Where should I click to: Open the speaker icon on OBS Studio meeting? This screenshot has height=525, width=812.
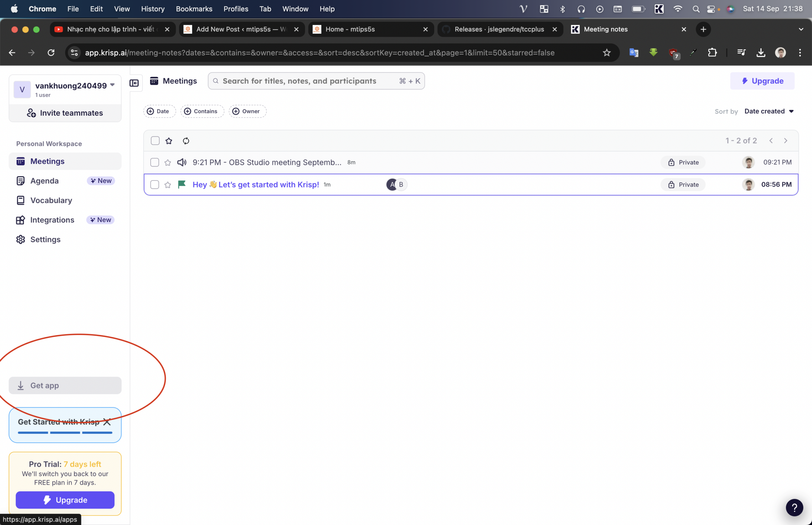pyautogui.click(x=182, y=162)
